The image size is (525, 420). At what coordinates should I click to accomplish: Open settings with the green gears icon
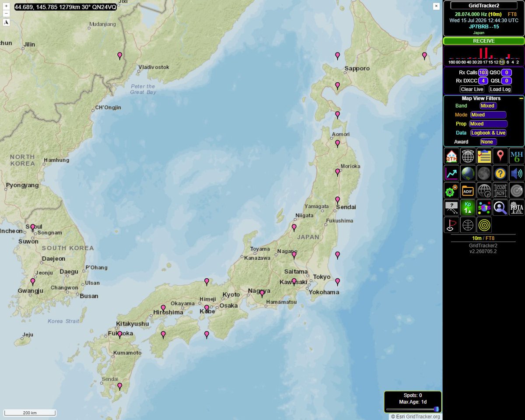(451, 190)
